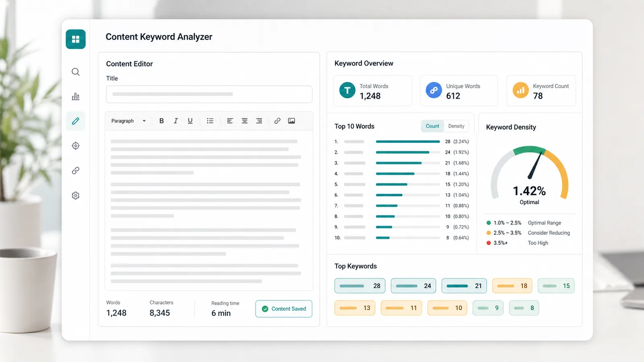The height and width of the screenshot is (362, 644).
Task: Click the Unique Words link icon
Action: (434, 90)
